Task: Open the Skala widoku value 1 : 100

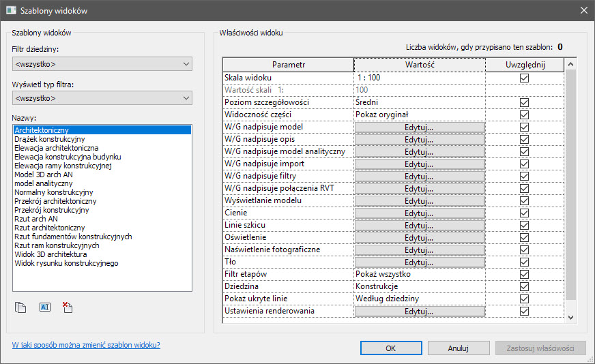Action: click(x=419, y=78)
